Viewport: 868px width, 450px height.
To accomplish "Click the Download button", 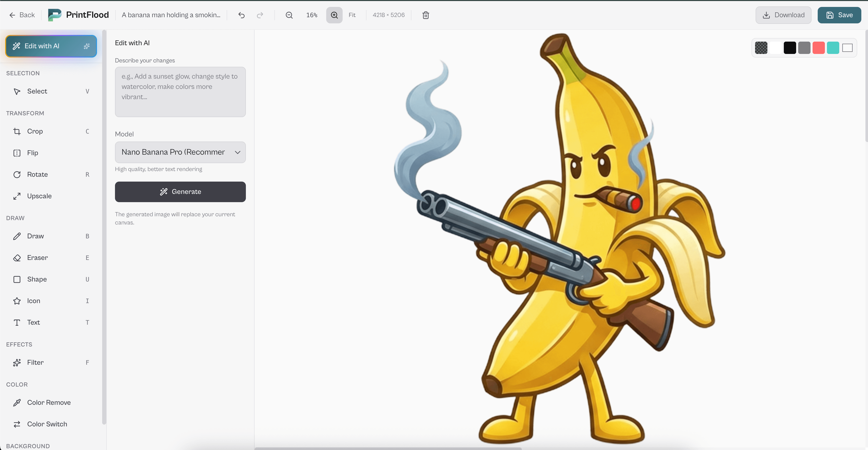I will [783, 15].
